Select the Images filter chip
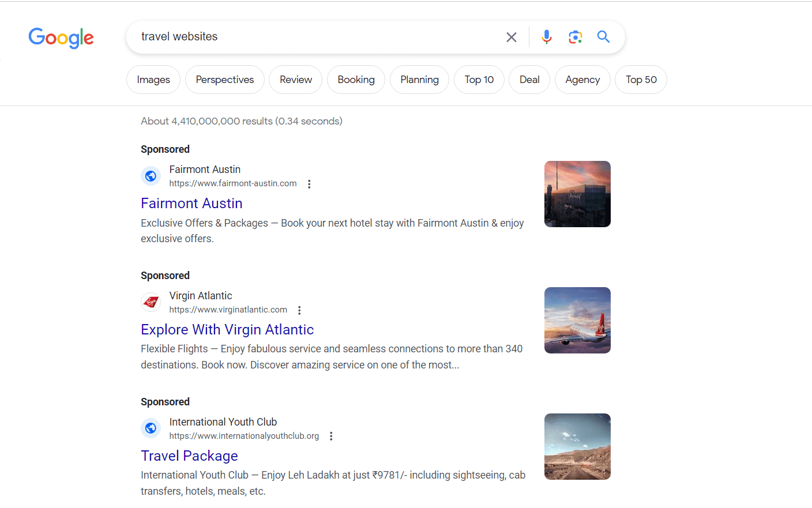This screenshot has height=508, width=812. (x=153, y=80)
